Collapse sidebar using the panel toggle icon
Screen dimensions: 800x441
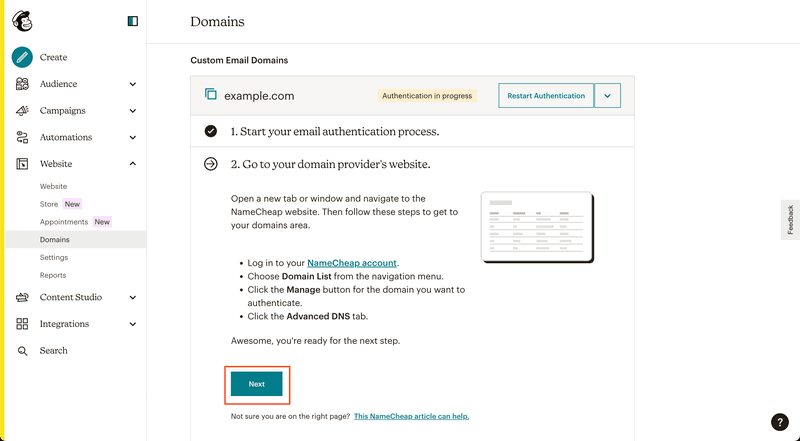click(133, 21)
